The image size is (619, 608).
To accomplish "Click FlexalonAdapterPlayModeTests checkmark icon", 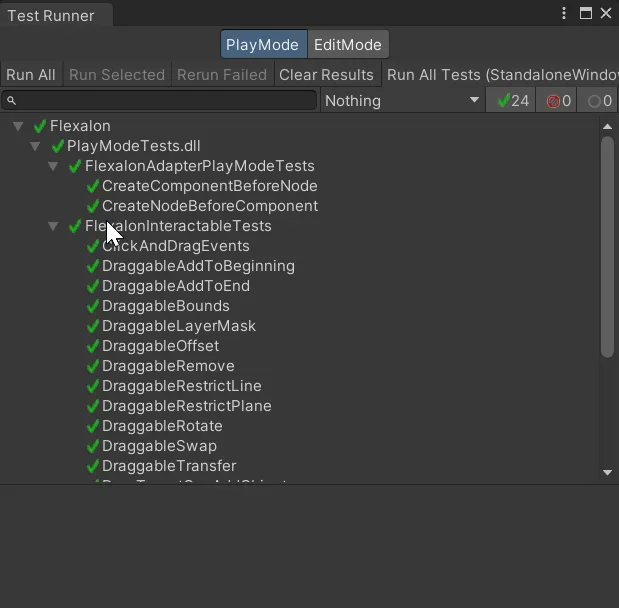I will (75, 166).
